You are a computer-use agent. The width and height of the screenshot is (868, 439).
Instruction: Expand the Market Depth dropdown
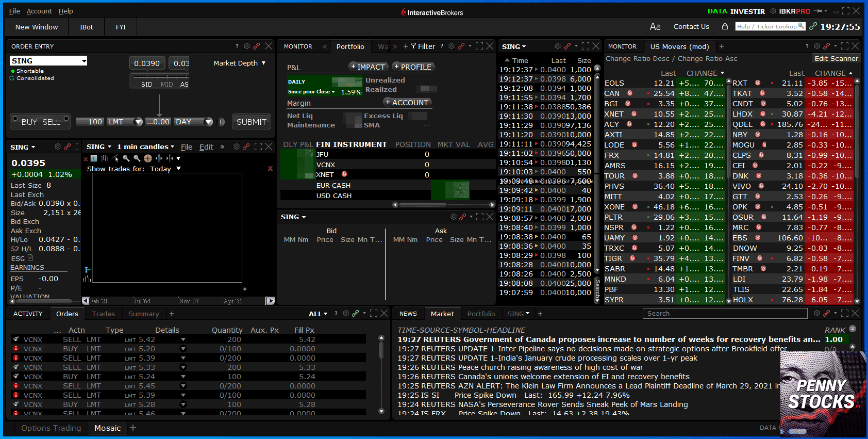pyautogui.click(x=263, y=63)
